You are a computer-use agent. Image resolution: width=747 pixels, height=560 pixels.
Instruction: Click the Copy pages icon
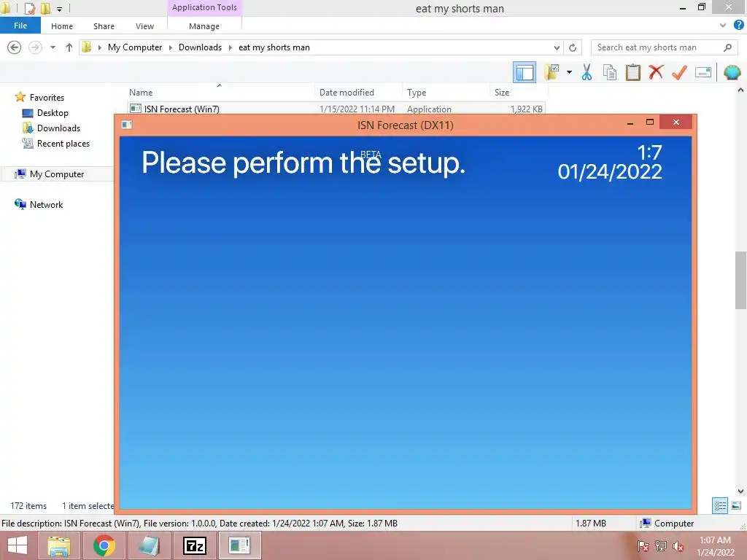pyautogui.click(x=610, y=72)
